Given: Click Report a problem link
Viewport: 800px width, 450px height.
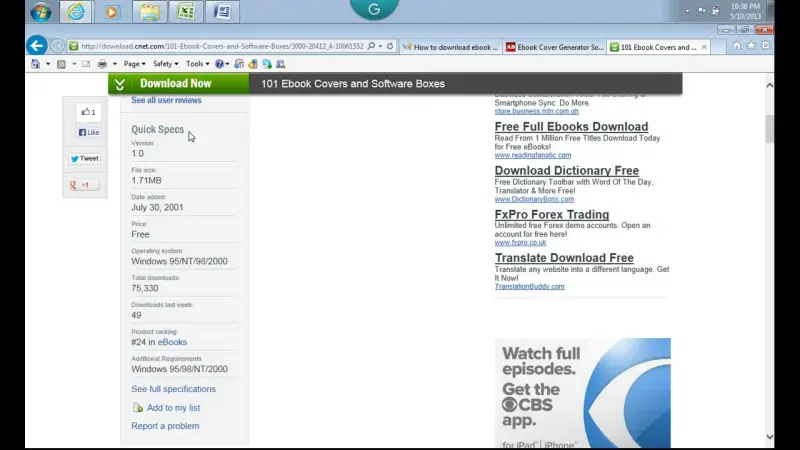Looking at the screenshot, I should (x=165, y=426).
